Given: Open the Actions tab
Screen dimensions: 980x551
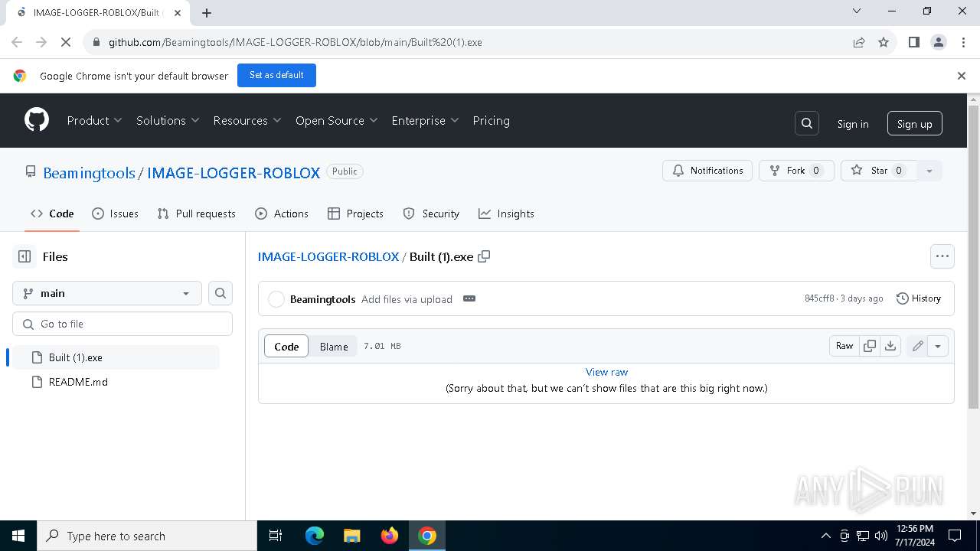Looking at the screenshot, I should point(282,214).
